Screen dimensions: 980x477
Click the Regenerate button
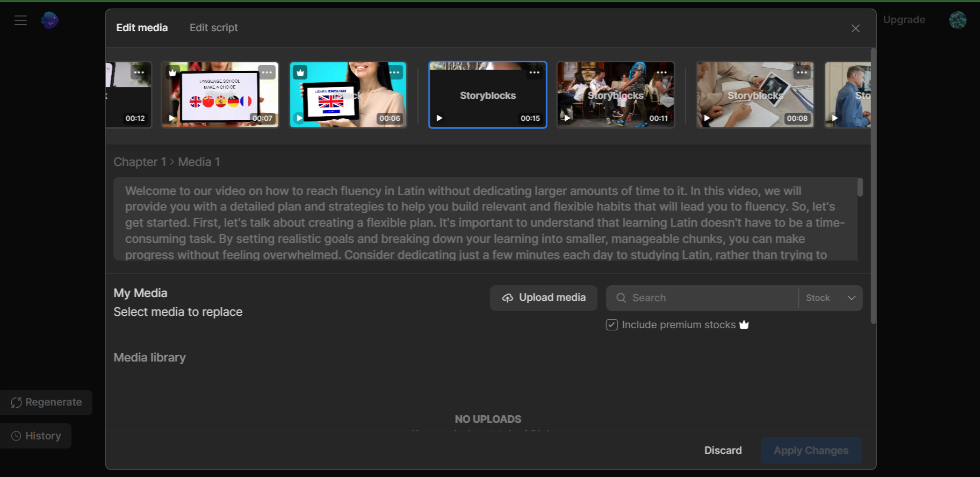[x=46, y=402]
